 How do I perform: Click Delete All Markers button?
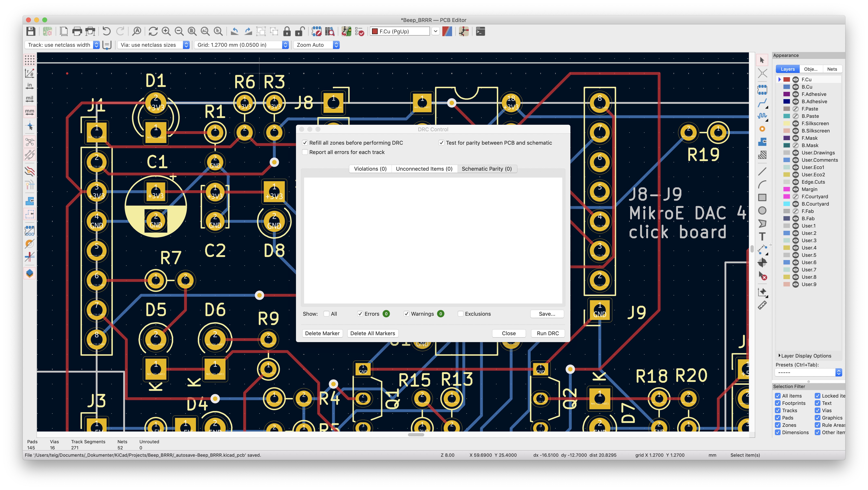tap(373, 333)
